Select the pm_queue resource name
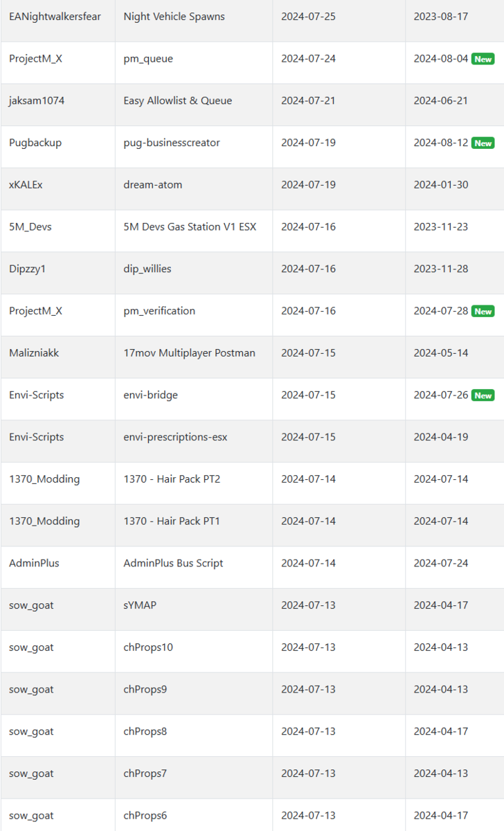The width and height of the screenshot is (504, 831). (x=148, y=59)
